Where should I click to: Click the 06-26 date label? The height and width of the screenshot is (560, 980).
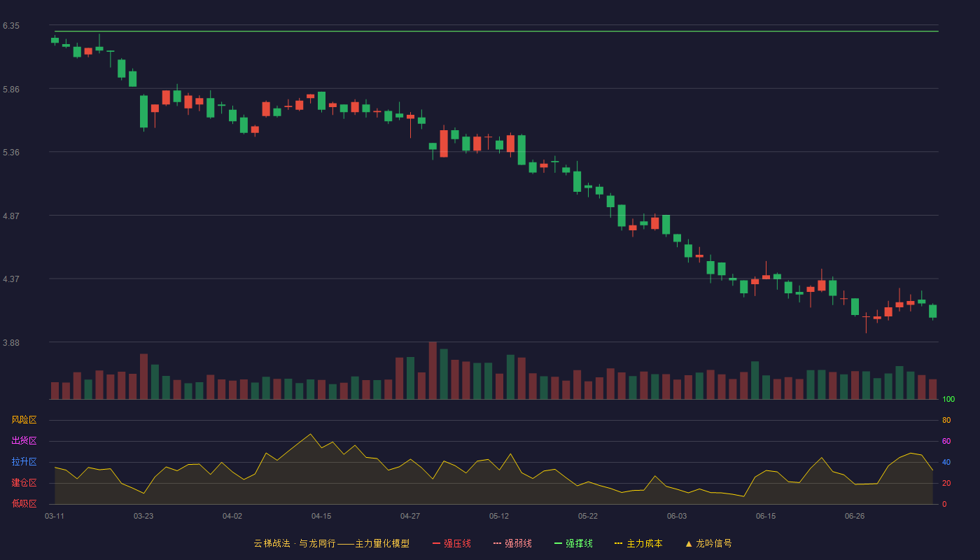tap(855, 516)
